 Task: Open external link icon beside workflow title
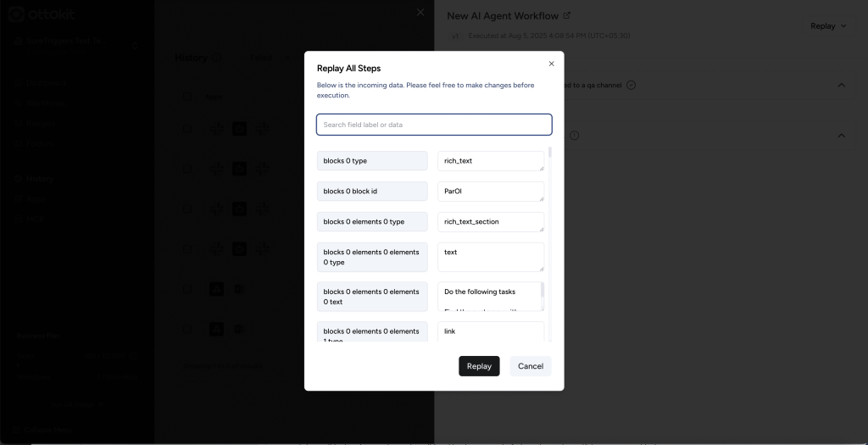point(567,15)
